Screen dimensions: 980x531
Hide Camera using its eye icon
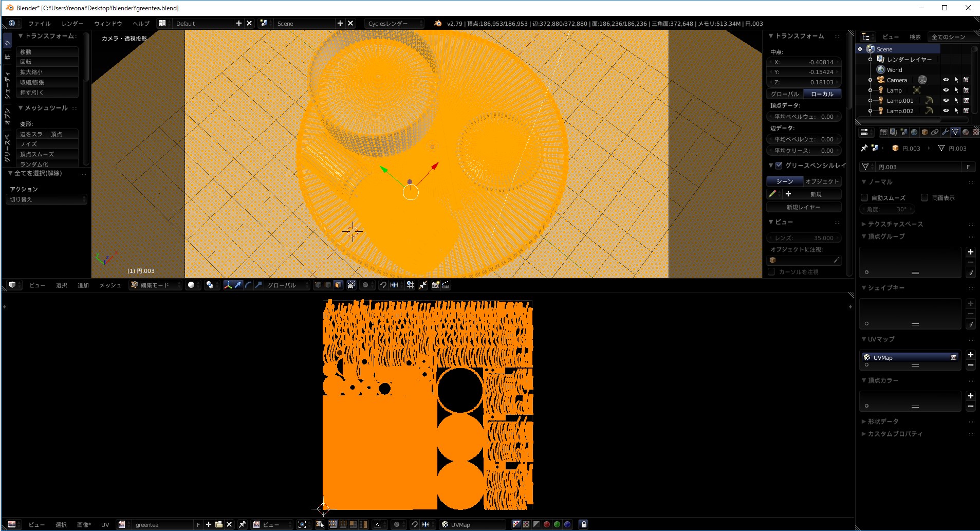point(946,80)
